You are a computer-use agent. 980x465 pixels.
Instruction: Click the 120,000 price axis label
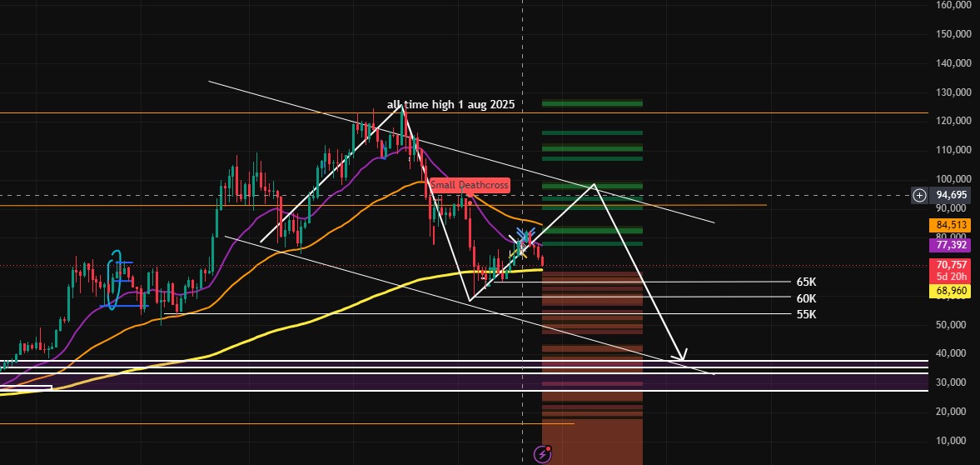[x=953, y=120]
